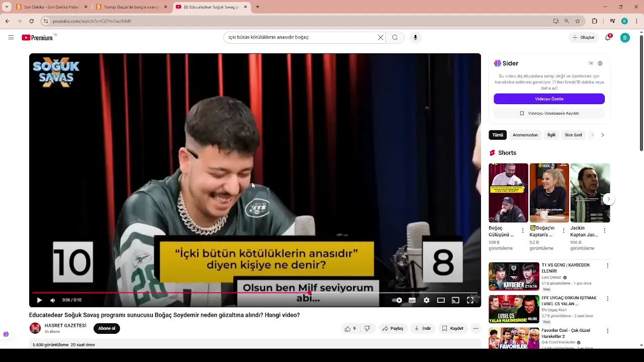
Task: Open Sider panel settings icon
Action: [x=600, y=63]
